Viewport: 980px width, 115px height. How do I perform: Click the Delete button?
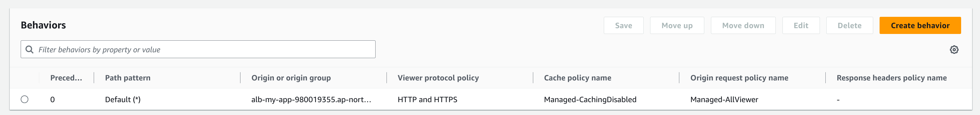click(x=849, y=25)
